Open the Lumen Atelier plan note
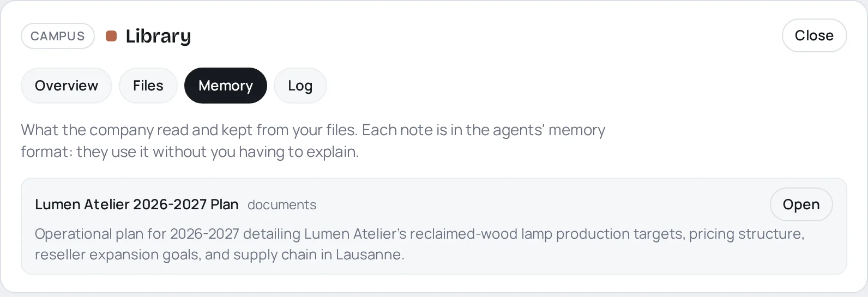 point(801,204)
